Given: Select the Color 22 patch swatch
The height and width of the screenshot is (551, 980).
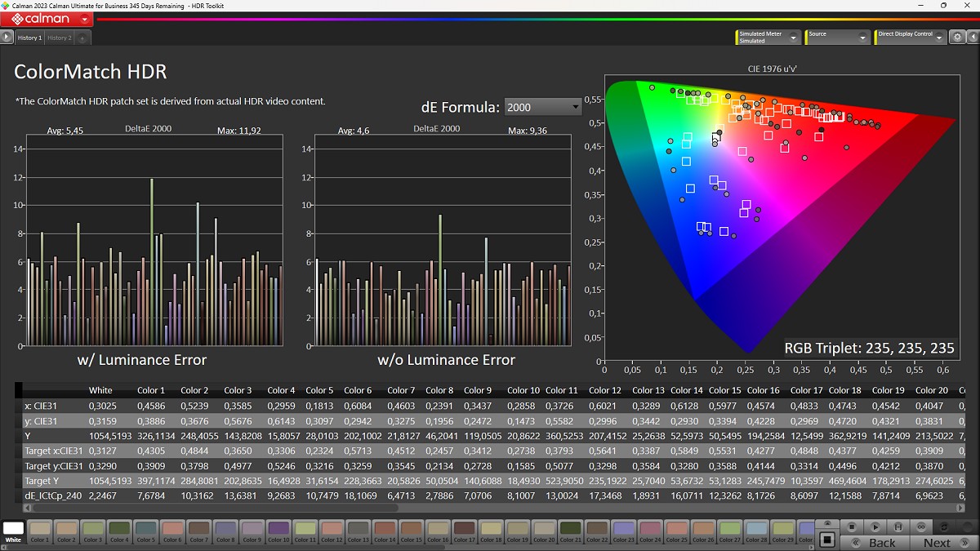Looking at the screenshot, I should click(597, 531).
